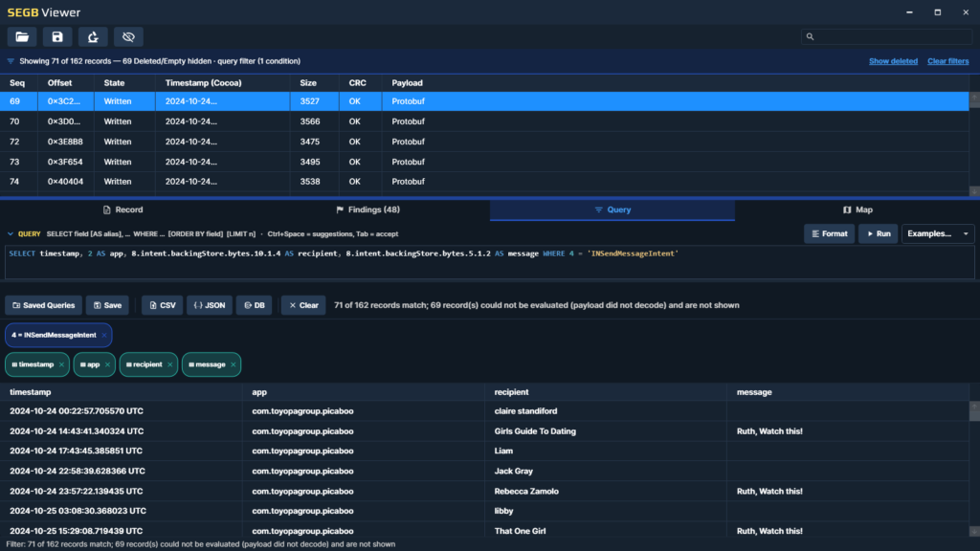This screenshot has width=980, height=551.
Task: Click the Save query button
Action: tap(107, 305)
